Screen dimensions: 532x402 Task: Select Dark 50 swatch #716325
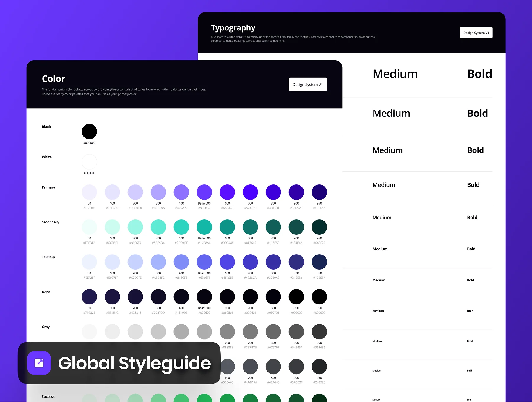[x=89, y=297]
